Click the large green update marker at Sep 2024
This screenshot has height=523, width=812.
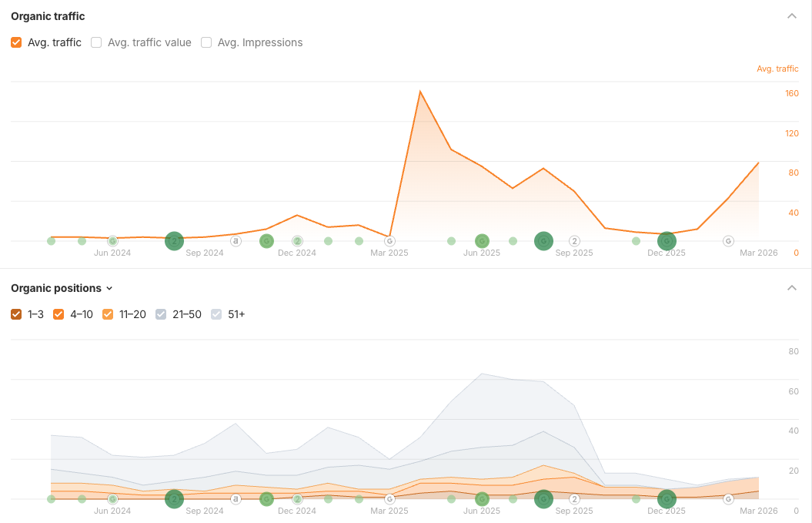[174, 241]
